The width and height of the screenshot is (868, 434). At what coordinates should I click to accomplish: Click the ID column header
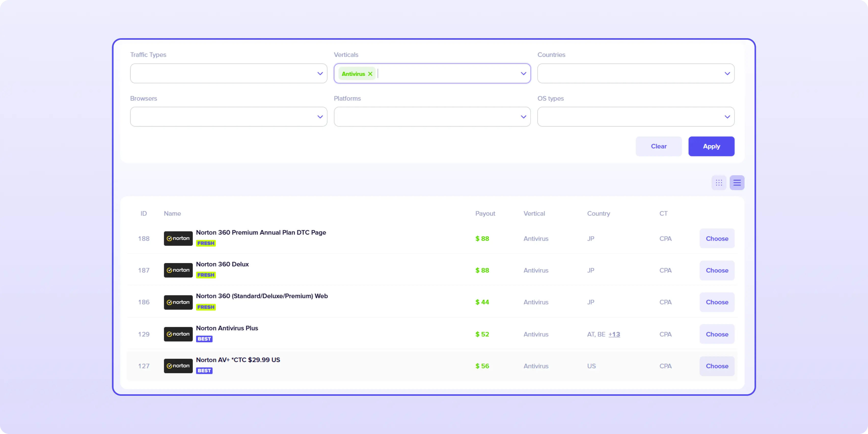click(x=144, y=213)
